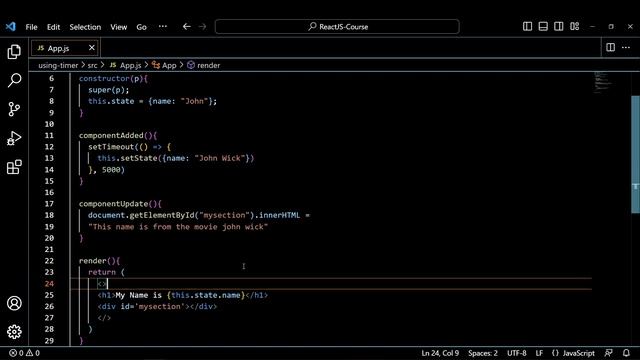Expand the hidden menu items ellipsis
The image size is (640, 360).
(x=162, y=27)
